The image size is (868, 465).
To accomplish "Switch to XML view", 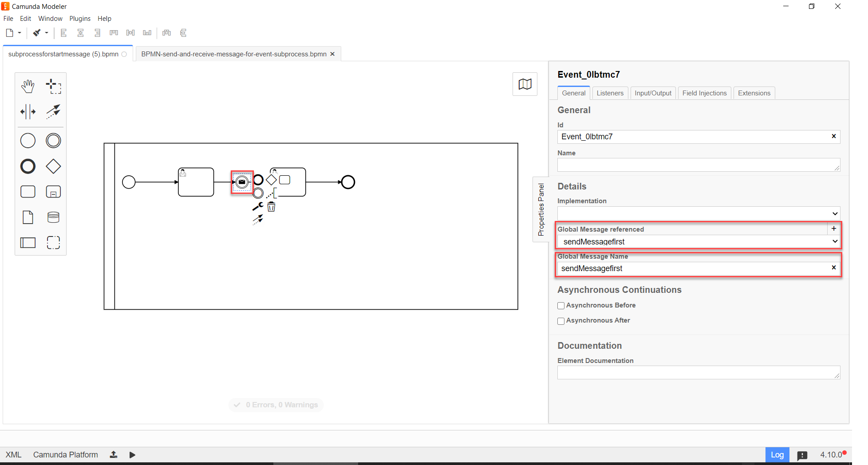I will [x=13, y=455].
